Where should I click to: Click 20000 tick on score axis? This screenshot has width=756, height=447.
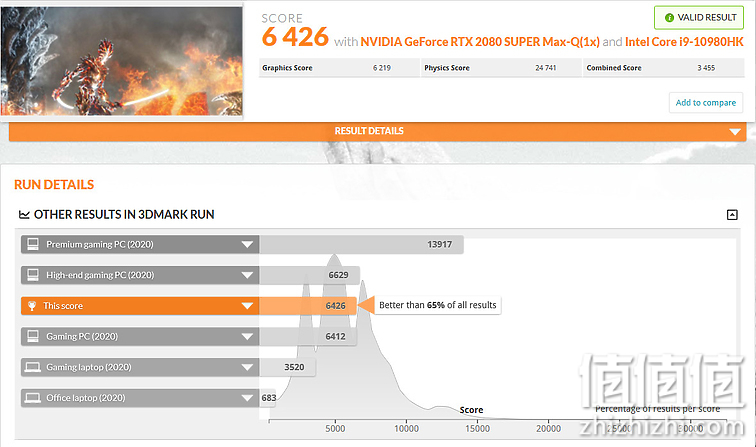coord(548,429)
